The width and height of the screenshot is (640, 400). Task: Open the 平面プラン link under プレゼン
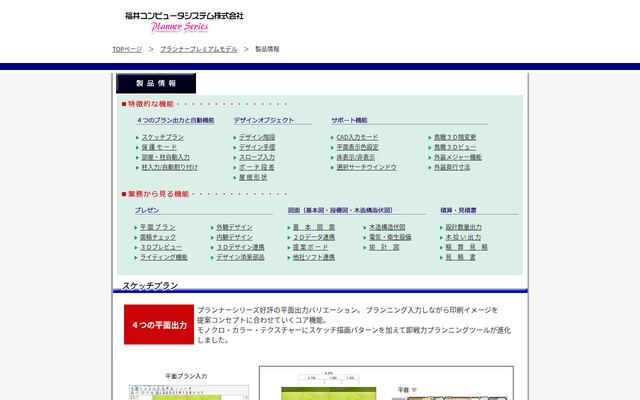[158, 227]
